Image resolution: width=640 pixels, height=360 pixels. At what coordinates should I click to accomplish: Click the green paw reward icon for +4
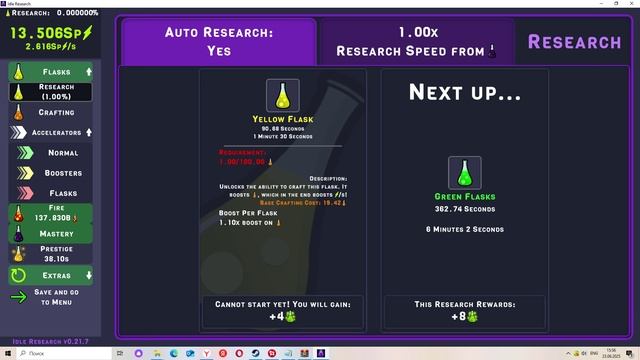290,316
